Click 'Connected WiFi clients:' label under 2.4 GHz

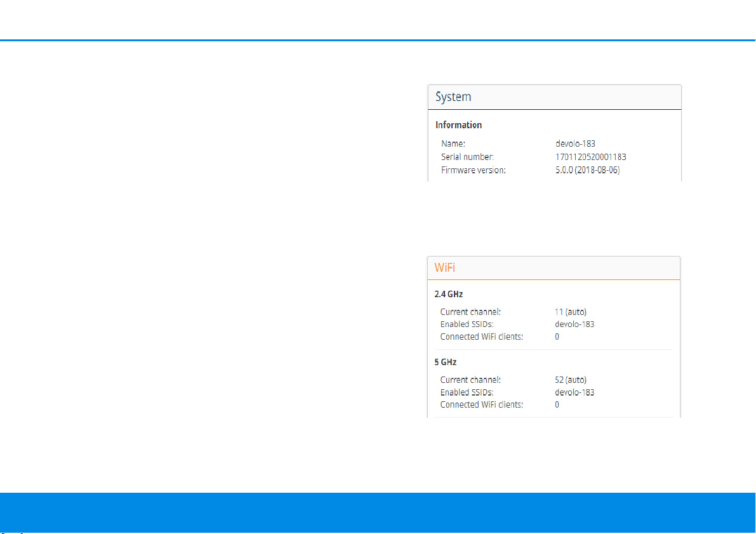[x=482, y=337]
